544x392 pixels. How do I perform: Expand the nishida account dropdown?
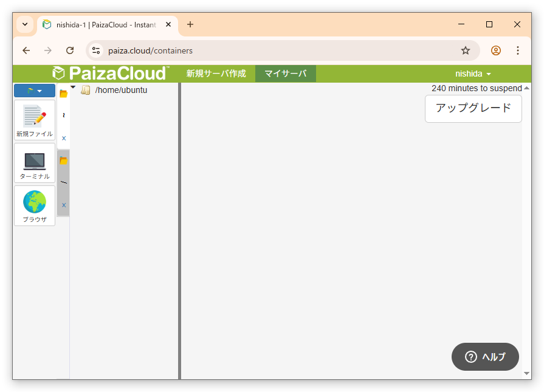click(x=472, y=73)
